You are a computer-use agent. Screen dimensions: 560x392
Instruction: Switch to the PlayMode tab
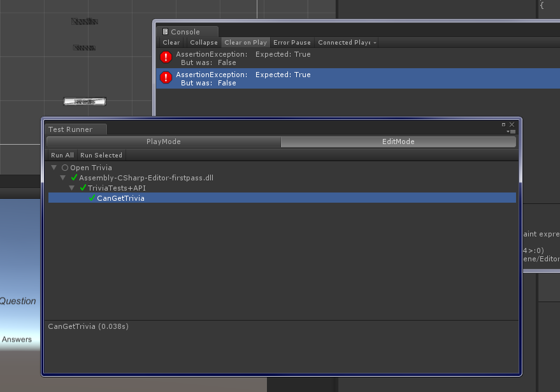click(164, 141)
